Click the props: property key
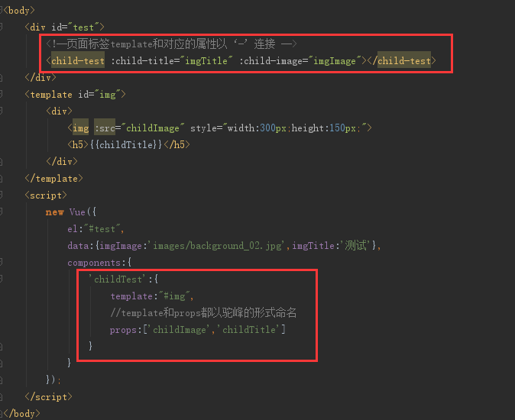The height and width of the screenshot is (420, 515). (123, 329)
